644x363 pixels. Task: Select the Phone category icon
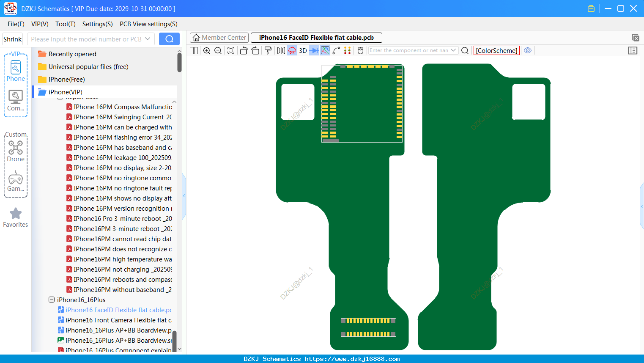coord(16,71)
